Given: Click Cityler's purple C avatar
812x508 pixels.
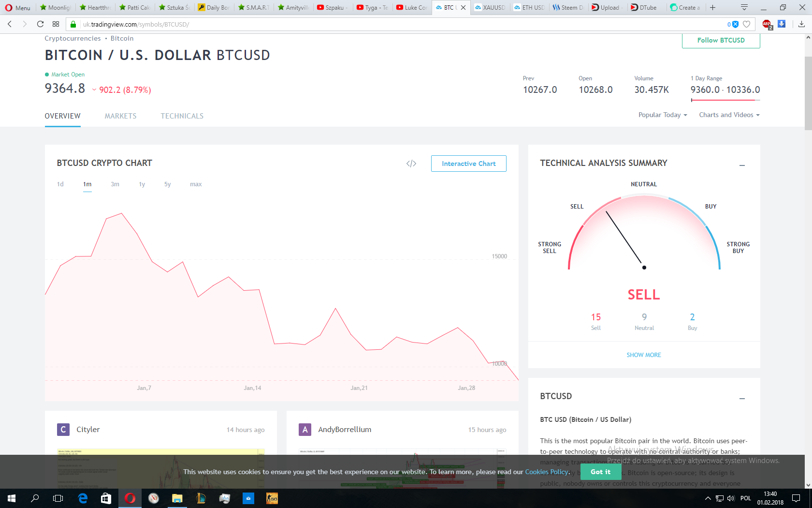Looking at the screenshot, I should [x=63, y=430].
